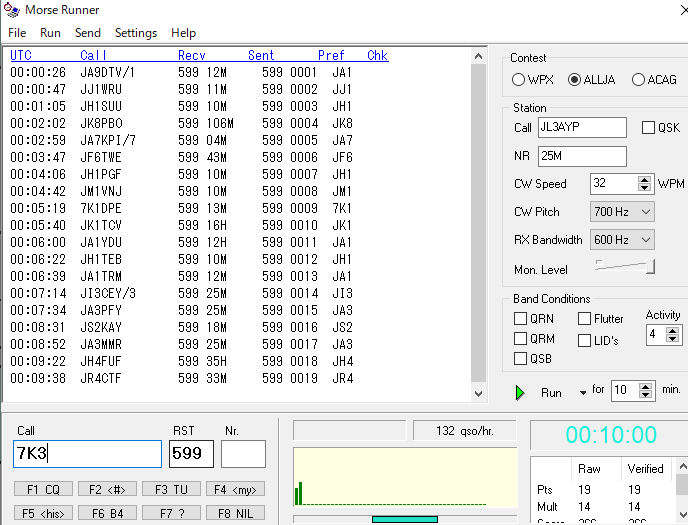
Task: Click log scrollbar down arrow
Action: click(478, 393)
